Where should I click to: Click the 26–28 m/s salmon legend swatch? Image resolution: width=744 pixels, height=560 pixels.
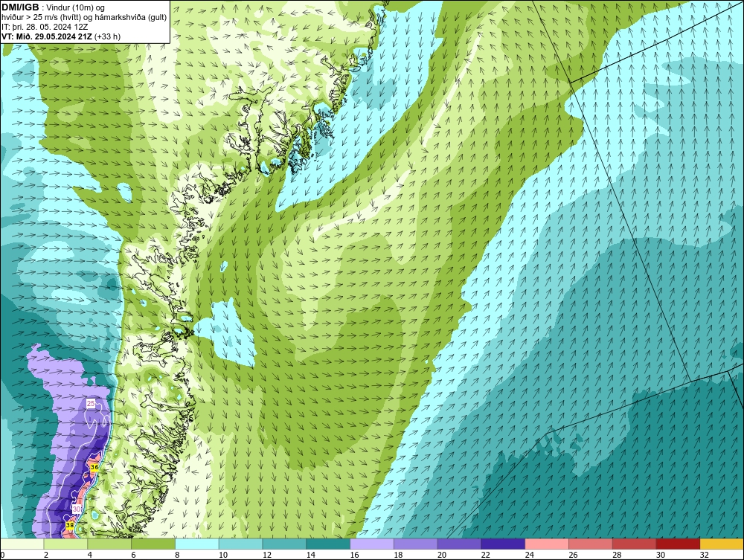pos(591,544)
